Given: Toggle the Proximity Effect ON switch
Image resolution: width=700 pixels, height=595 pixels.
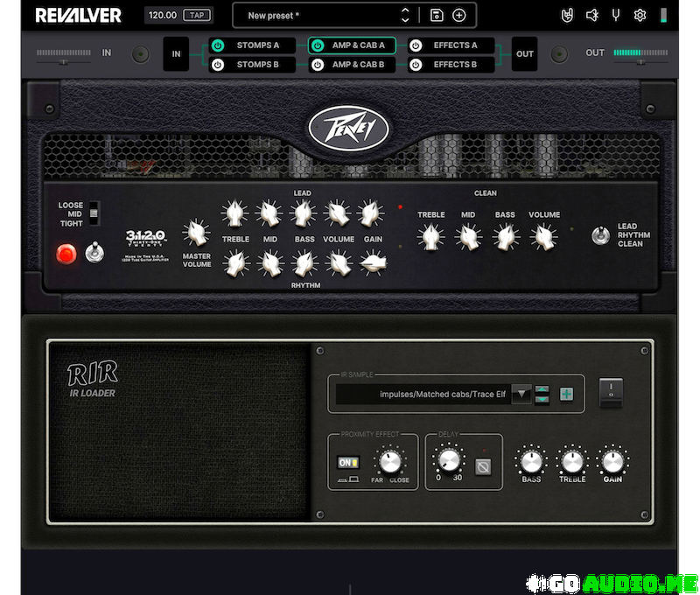Looking at the screenshot, I should tap(347, 463).
